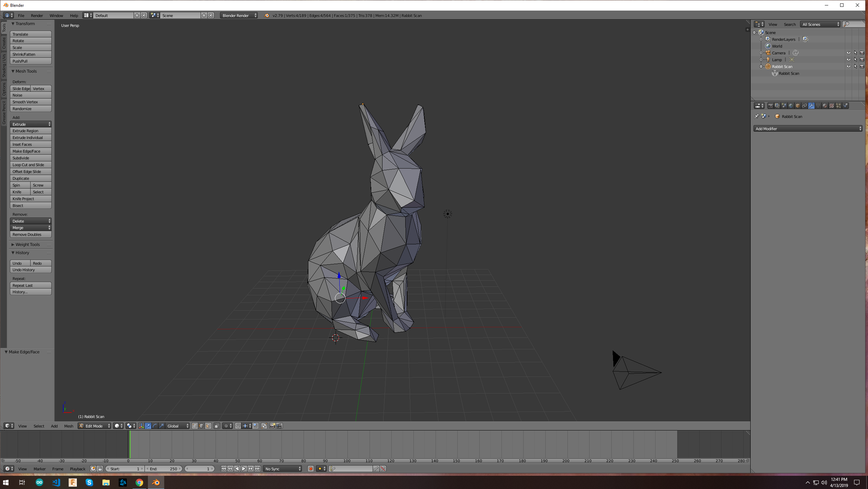Toggle the preview range clock icon
Image resolution: width=868 pixels, height=489 pixels.
(x=93, y=469)
